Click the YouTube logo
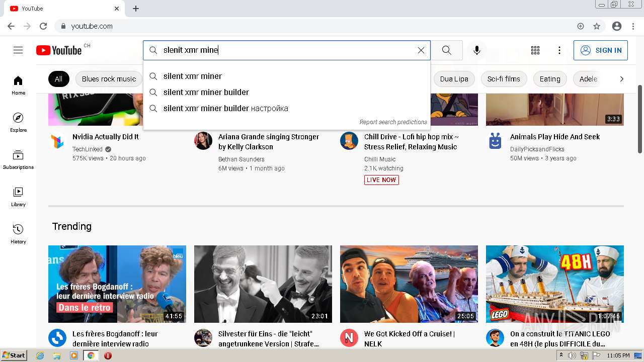The width and height of the screenshot is (644, 362). coord(59,50)
